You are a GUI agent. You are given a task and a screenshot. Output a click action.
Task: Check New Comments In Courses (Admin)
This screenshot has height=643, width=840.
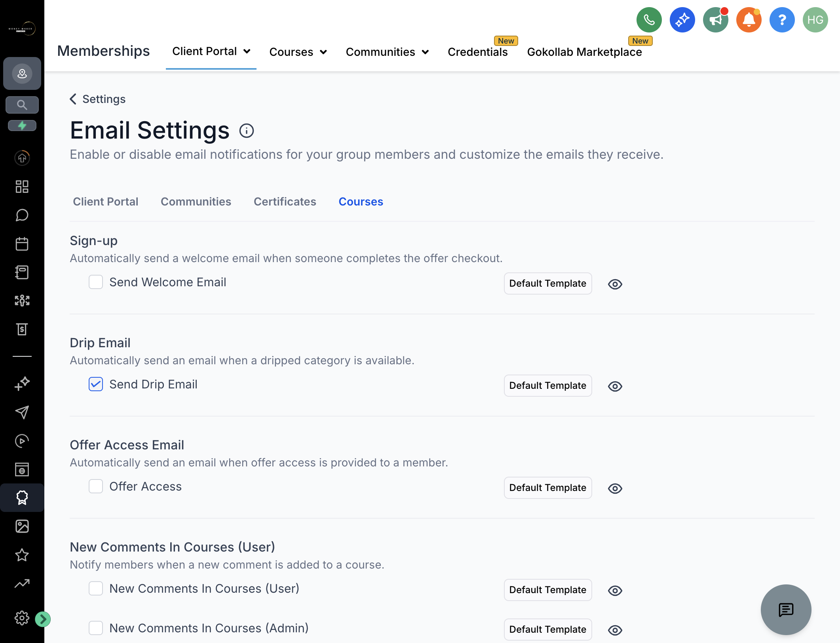pyautogui.click(x=96, y=628)
